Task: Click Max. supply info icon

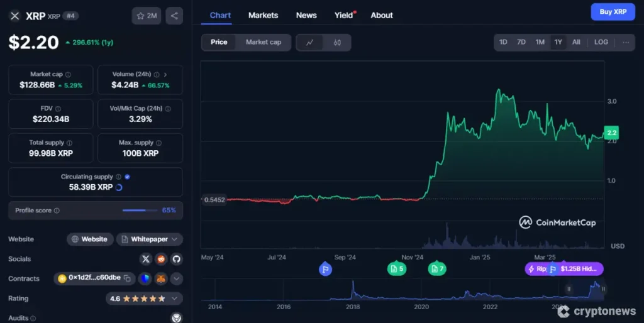Action: click(x=159, y=143)
